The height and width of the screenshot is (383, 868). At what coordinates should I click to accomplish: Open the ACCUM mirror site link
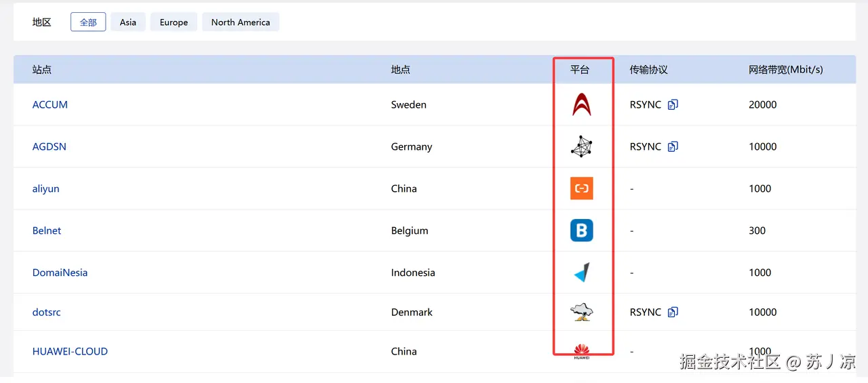coord(50,104)
